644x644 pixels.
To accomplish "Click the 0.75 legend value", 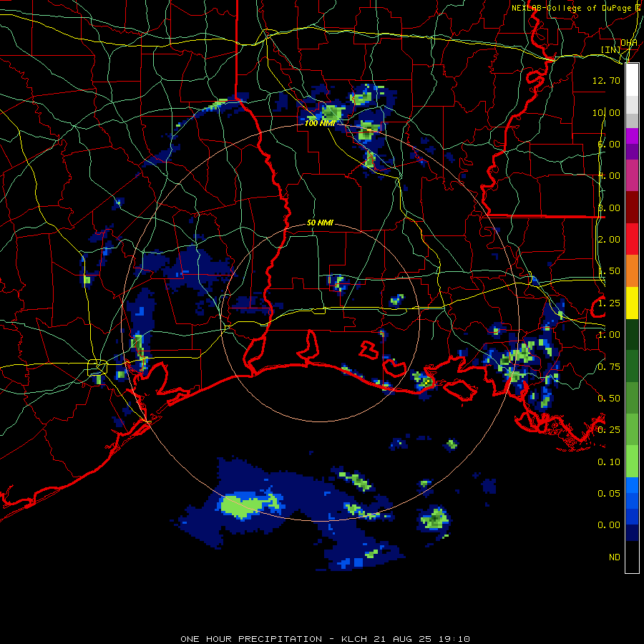I will pos(609,367).
